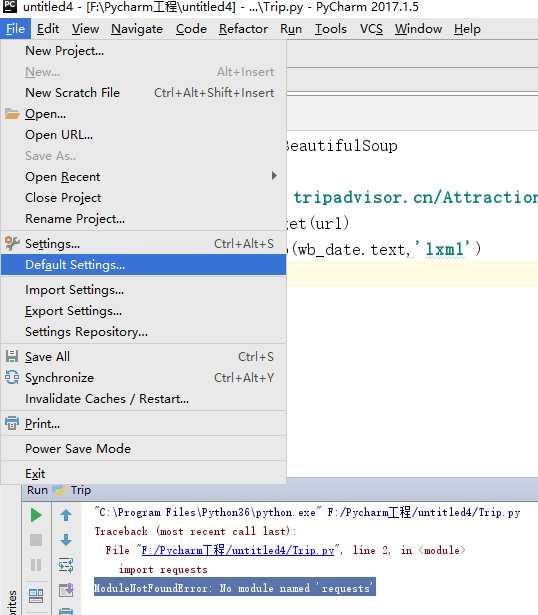Open the Help menu

(467, 29)
